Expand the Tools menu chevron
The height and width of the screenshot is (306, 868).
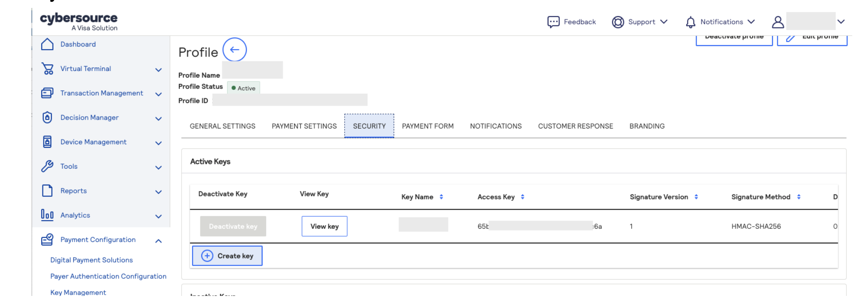point(159,167)
